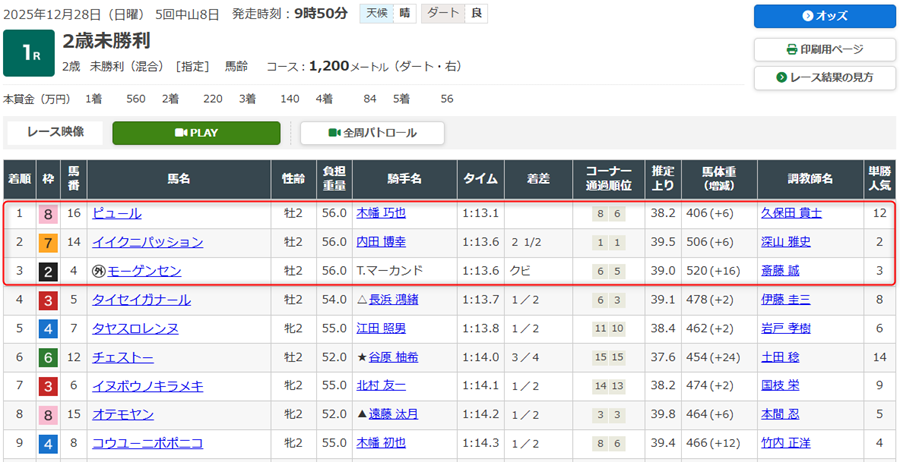
Task: Open 全周パトロール video
Action: click(373, 133)
